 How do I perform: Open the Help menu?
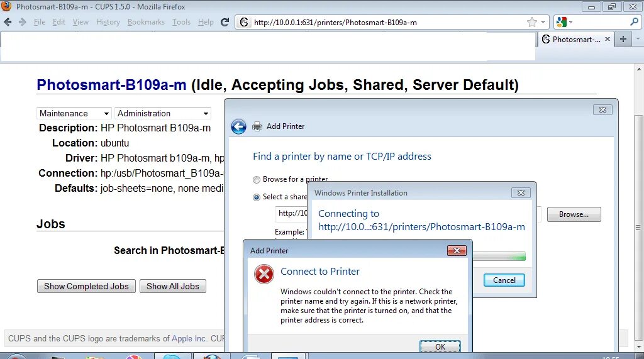coord(206,22)
